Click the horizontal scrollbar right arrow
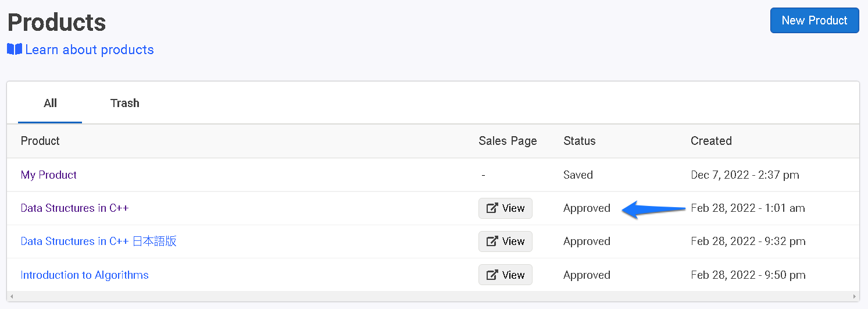The width and height of the screenshot is (868, 309). [x=855, y=296]
